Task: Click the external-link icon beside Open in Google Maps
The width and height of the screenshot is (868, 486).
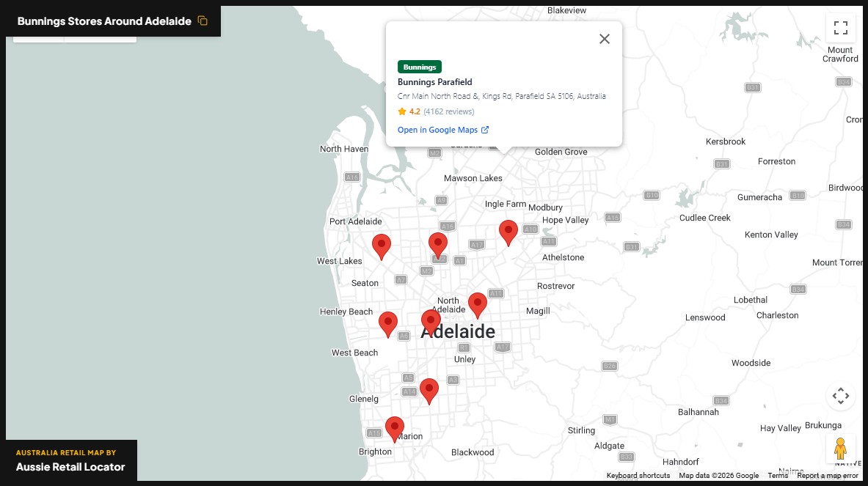Action: click(485, 130)
